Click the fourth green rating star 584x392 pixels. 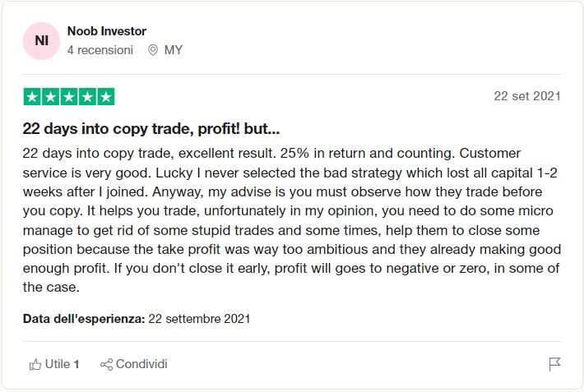click(87, 97)
